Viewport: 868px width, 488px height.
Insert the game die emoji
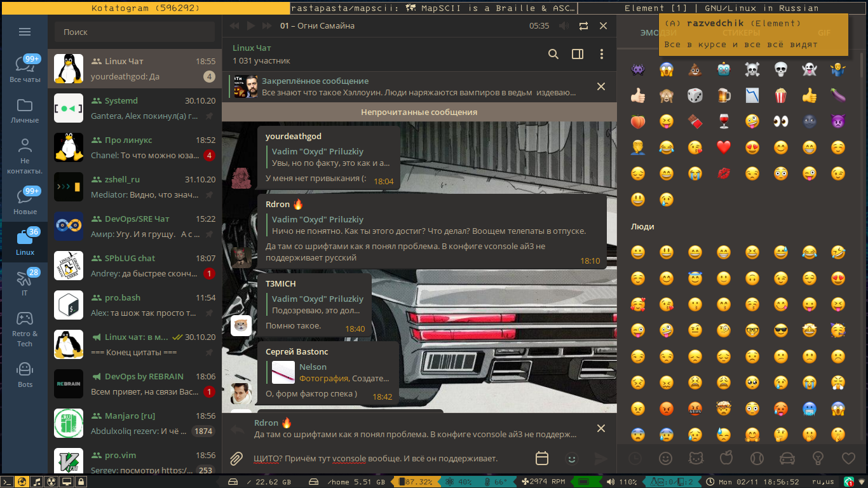point(695,95)
